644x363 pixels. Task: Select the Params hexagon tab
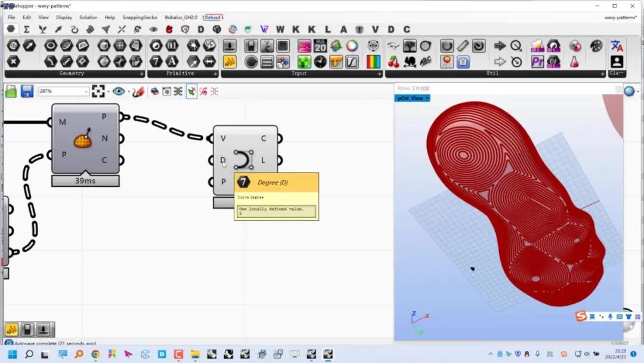pyautogui.click(x=11, y=29)
